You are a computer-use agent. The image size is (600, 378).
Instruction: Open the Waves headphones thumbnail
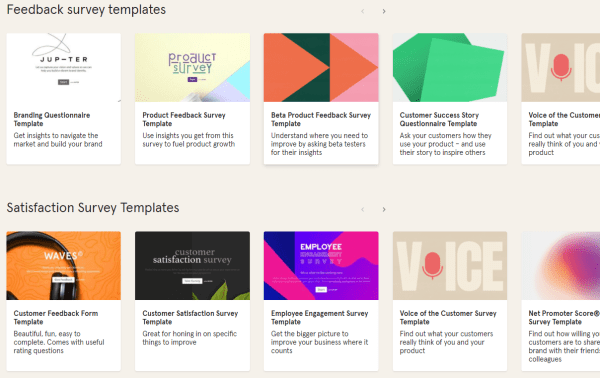coord(64,266)
